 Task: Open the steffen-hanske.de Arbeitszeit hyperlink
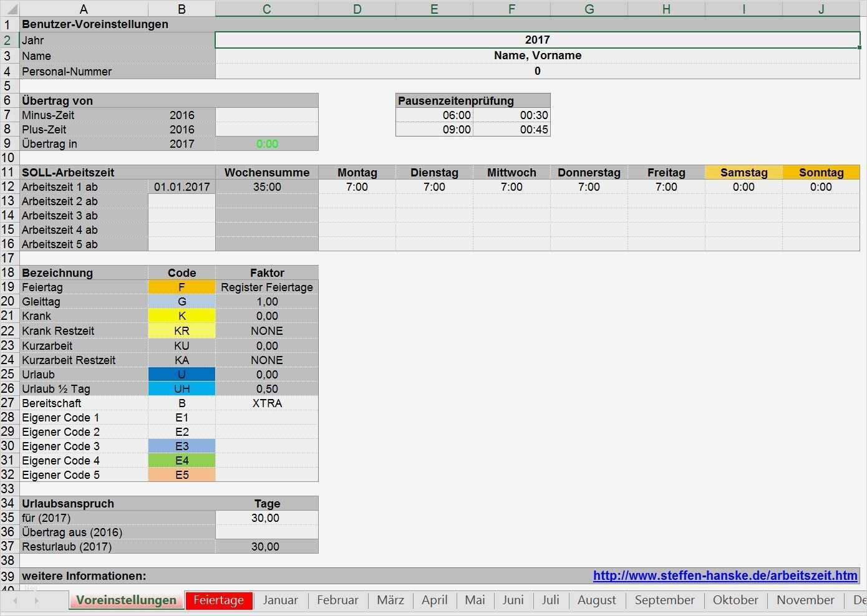coord(725,575)
